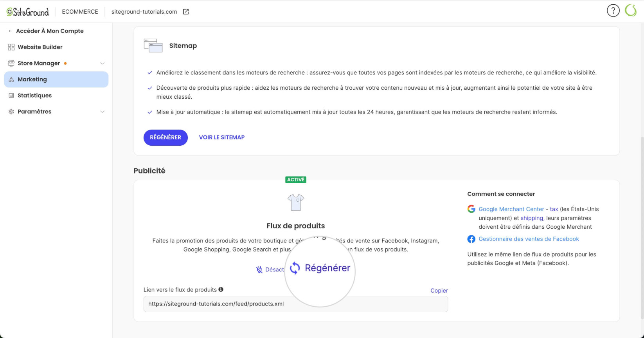
Task: Click the Facebook logo icon
Action: [471, 239]
